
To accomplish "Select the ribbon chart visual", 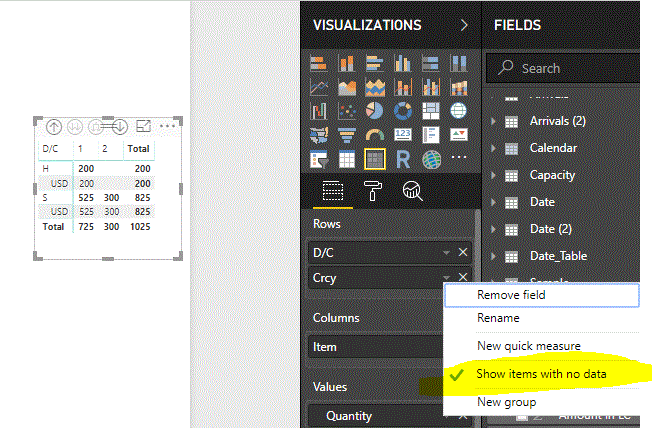I will (x=458, y=87).
